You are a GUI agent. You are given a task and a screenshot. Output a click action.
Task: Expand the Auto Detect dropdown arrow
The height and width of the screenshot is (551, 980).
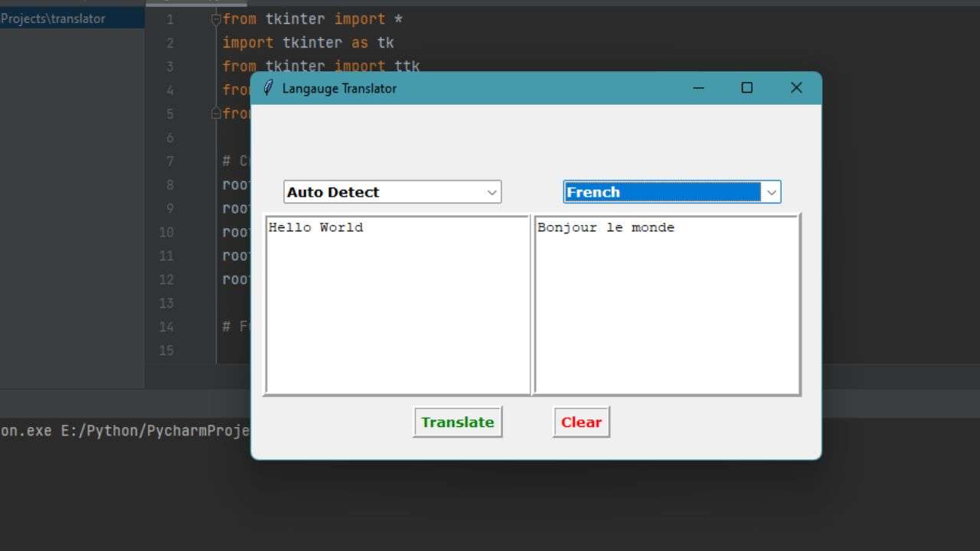pos(492,193)
